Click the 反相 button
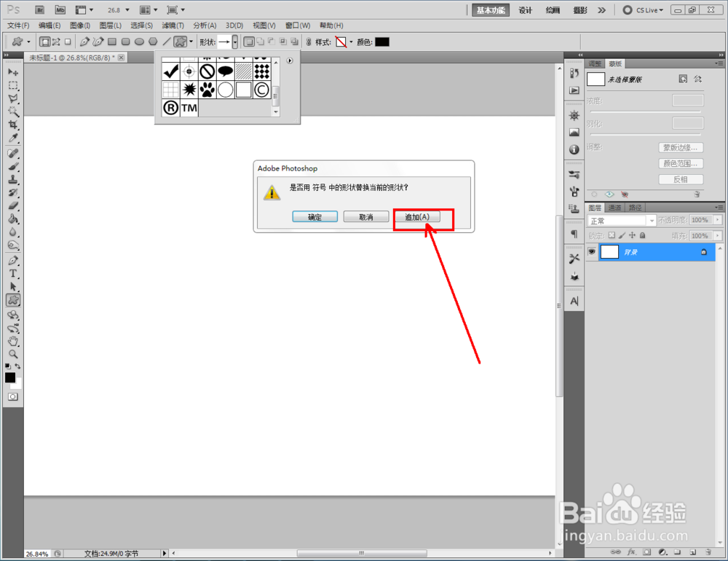 tap(680, 179)
